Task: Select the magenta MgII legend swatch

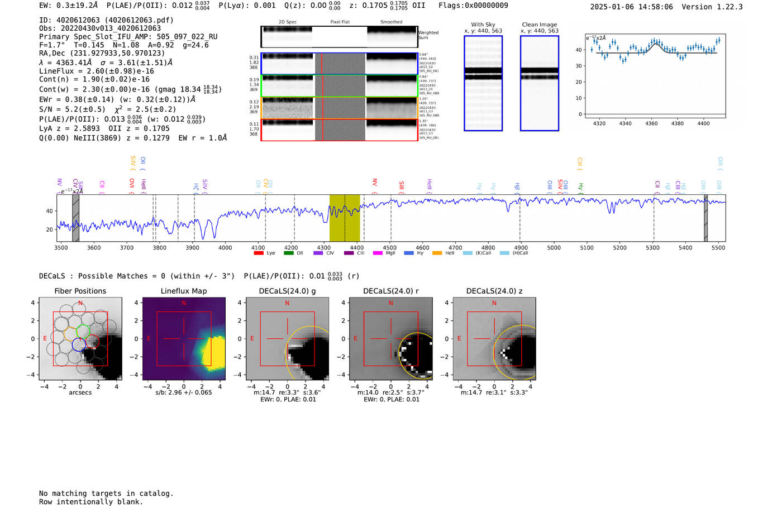Action: coord(378,253)
